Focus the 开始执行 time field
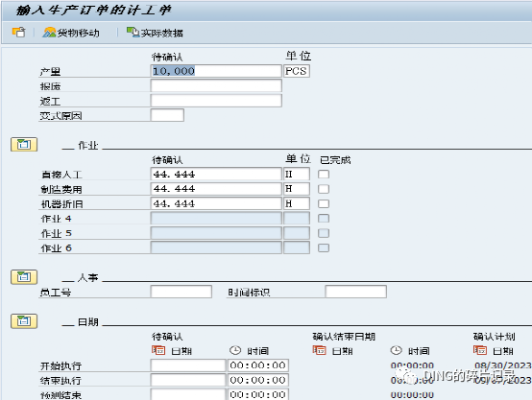 point(258,365)
